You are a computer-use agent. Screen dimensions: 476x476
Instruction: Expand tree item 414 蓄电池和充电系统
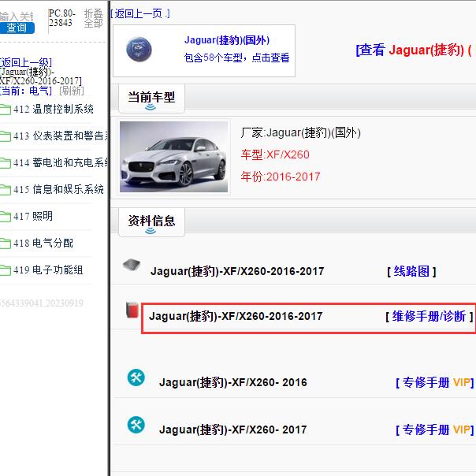pyautogui.click(x=61, y=162)
